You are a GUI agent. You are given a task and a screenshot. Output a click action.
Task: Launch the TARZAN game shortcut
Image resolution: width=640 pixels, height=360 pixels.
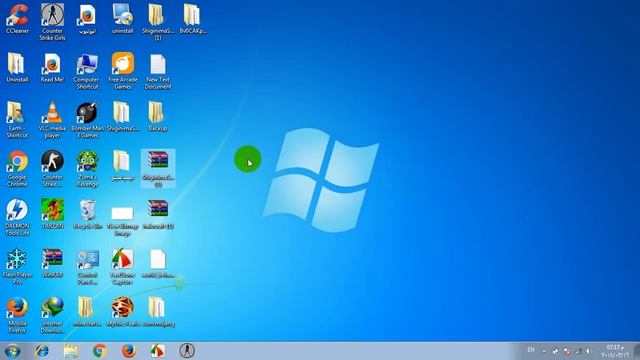[52, 213]
